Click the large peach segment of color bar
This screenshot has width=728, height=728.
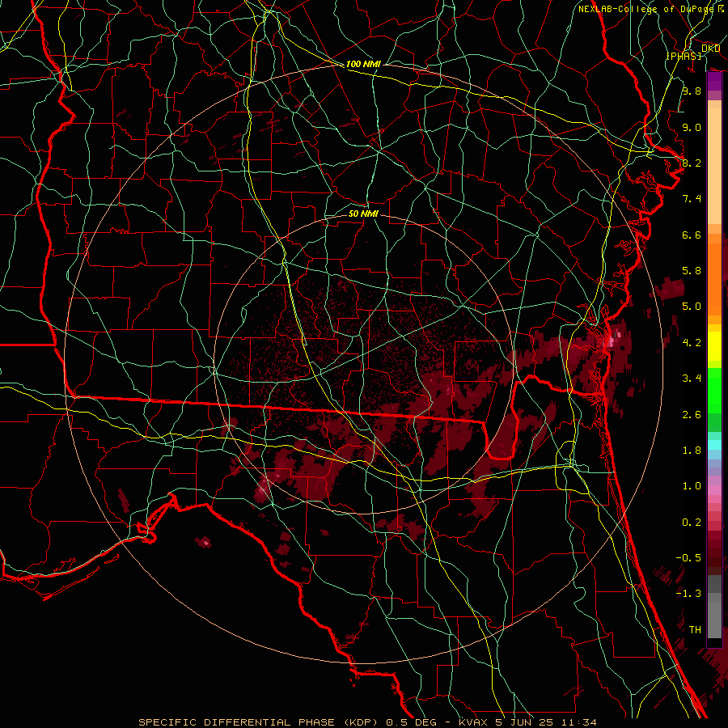pyautogui.click(x=714, y=166)
